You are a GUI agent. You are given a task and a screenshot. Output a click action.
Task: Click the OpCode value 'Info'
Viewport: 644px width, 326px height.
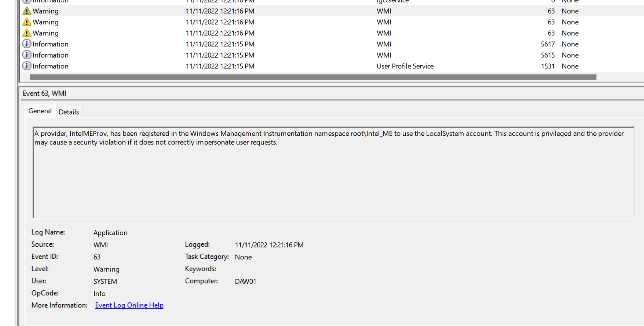(x=99, y=294)
